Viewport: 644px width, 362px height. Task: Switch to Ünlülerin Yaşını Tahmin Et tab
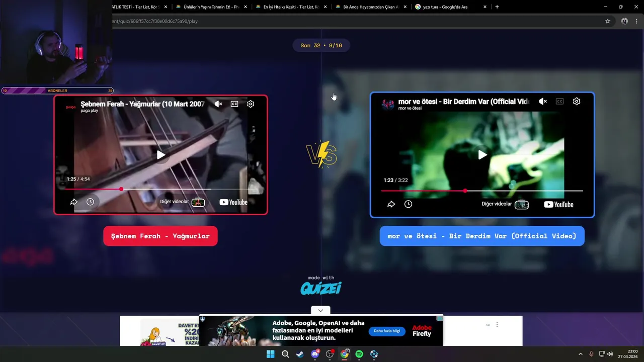click(211, 7)
